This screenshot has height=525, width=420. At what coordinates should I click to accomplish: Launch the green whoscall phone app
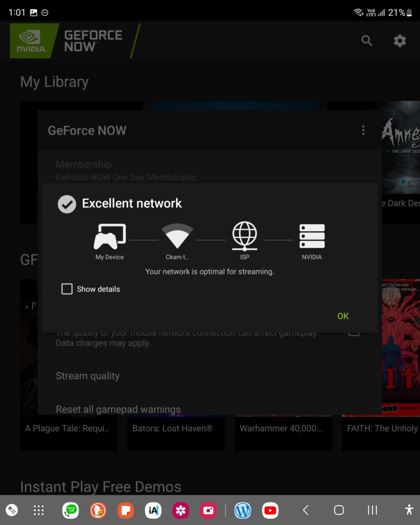[x=71, y=510]
